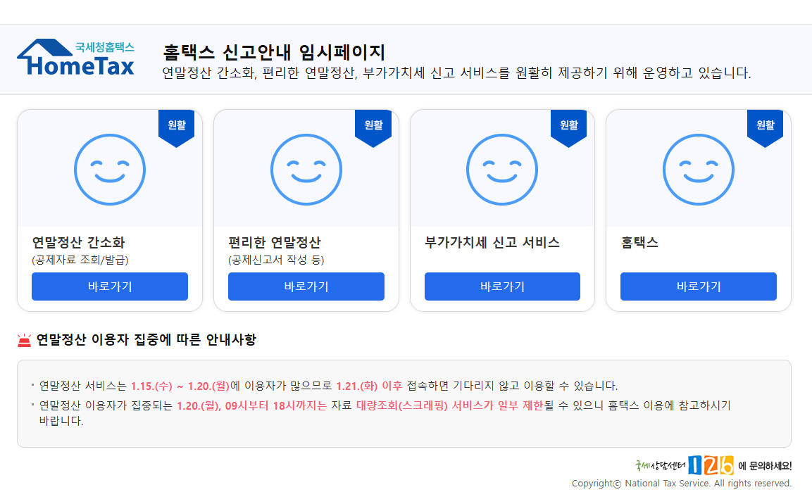Select the 홈택스 신고안내 임시페이지 heading
The height and width of the screenshot is (504, 812).
274,52
